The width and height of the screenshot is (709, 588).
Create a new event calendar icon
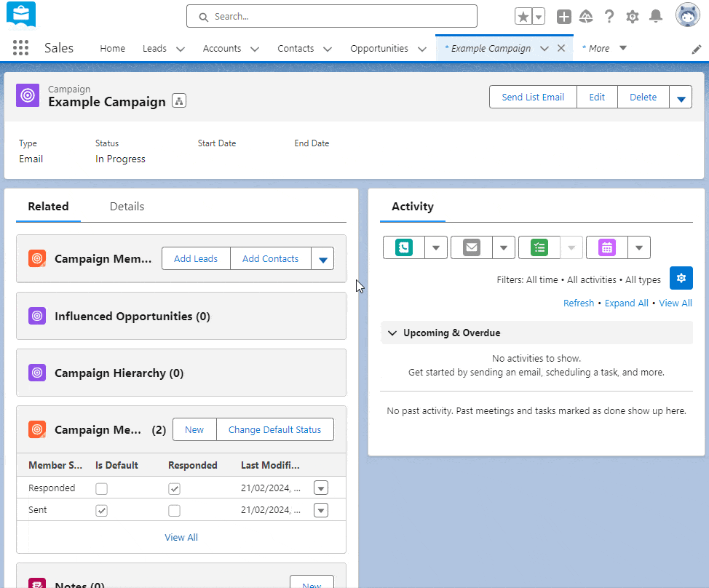pyautogui.click(x=607, y=247)
